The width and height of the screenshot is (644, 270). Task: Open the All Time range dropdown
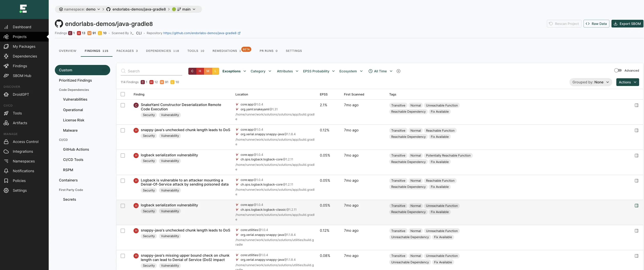[380, 71]
